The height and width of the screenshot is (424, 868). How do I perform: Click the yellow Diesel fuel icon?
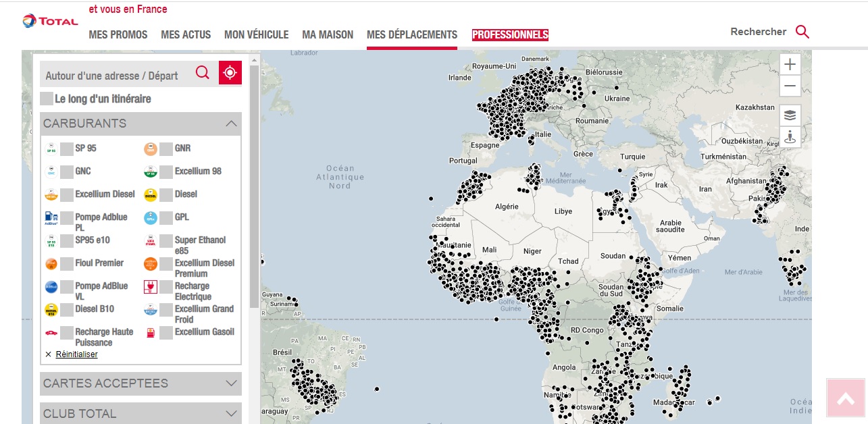(150, 194)
